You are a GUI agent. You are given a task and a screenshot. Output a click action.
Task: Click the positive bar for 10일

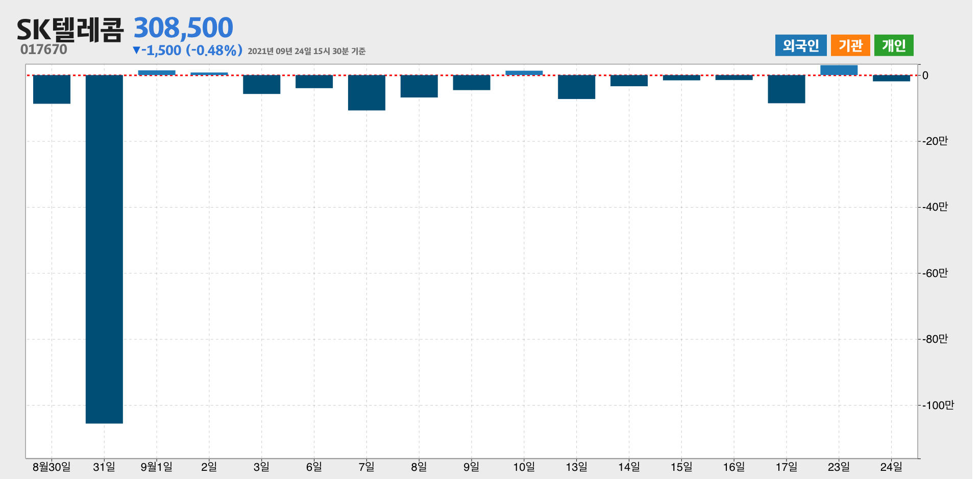click(524, 73)
